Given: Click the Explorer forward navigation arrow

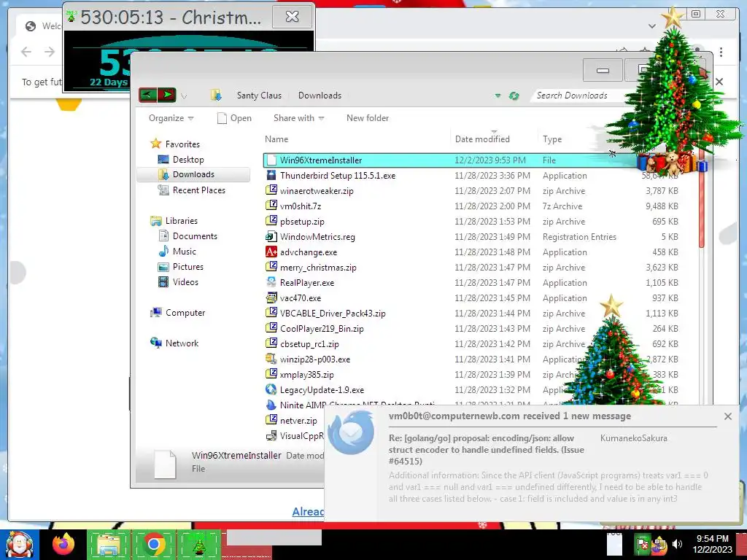Looking at the screenshot, I should [167, 95].
